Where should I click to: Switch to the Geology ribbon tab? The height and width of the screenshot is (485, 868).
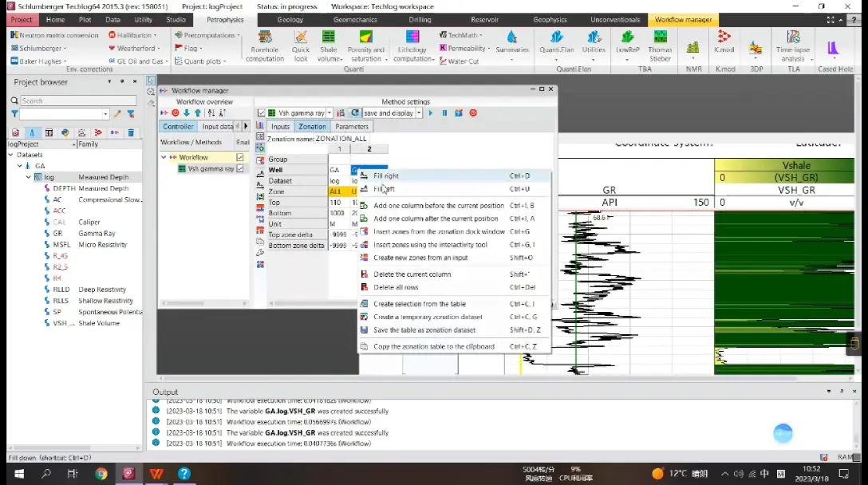click(x=290, y=19)
